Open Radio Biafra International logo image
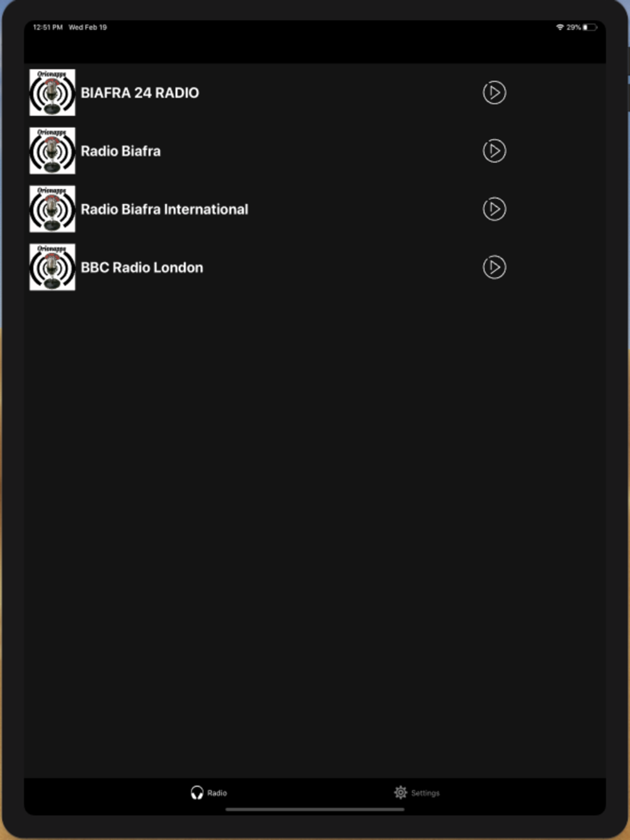 click(x=52, y=209)
